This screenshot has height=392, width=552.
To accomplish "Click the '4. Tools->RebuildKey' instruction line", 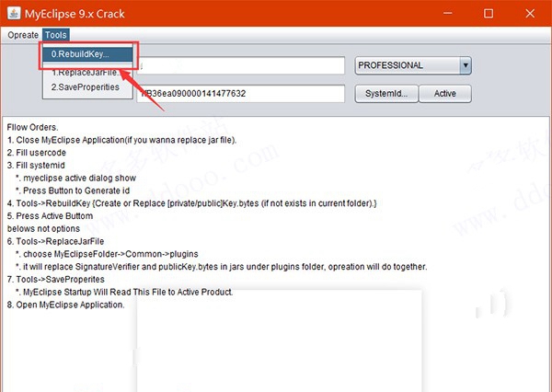I will click(x=192, y=203).
